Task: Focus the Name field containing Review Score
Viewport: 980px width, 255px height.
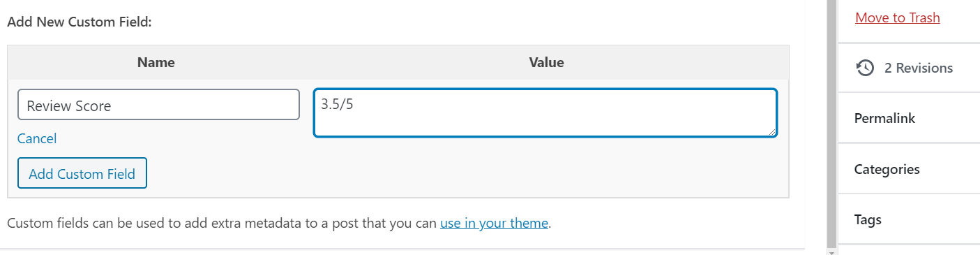Action: click(158, 105)
